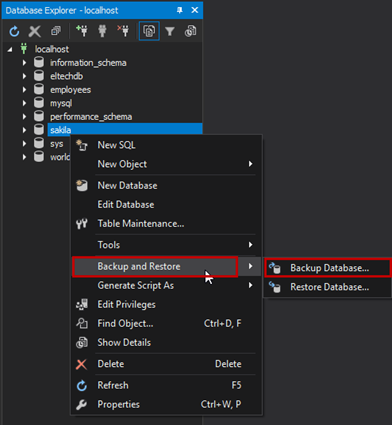
Task: Choose New Database menu entry
Action: [x=166, y=185]
